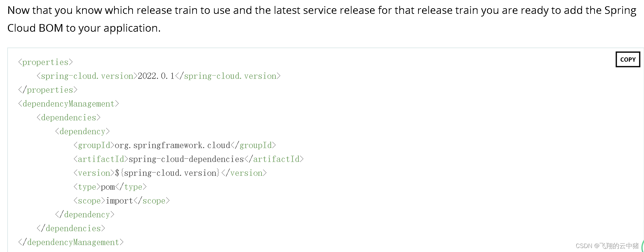Click the opening properties tag in the code

(45, 62)
